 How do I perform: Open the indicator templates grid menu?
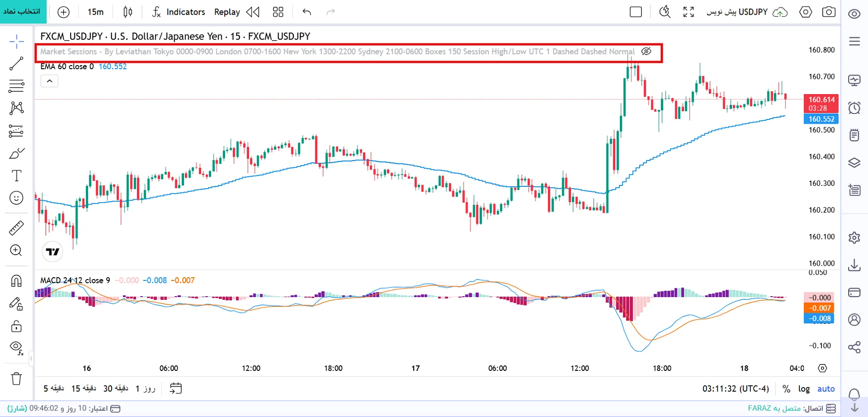[x=278, y=12]
